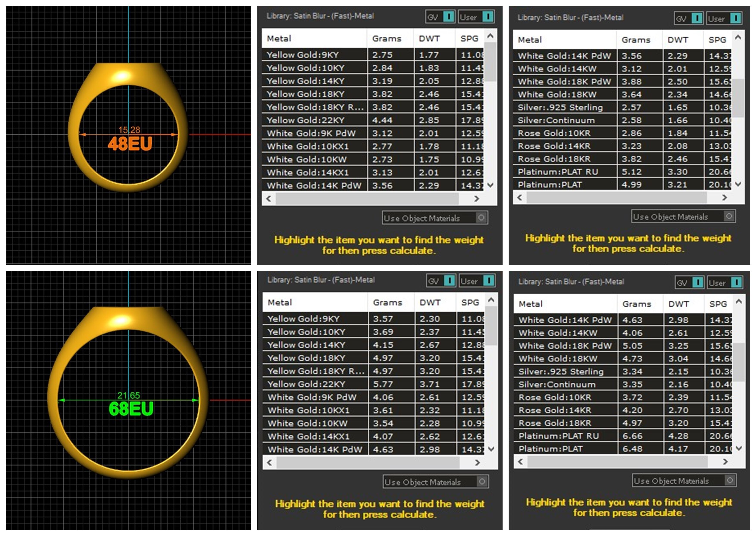This screenshot has width=756, height=534.
Task: Click the orange 48EU ring size label
Action: pos(130,144)
